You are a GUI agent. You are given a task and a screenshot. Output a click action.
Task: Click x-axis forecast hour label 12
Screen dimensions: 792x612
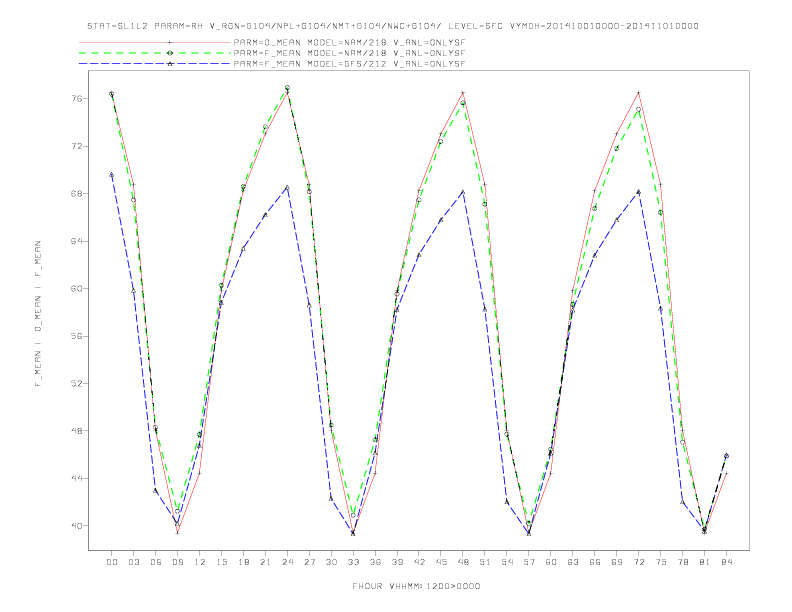pos(200,562)
